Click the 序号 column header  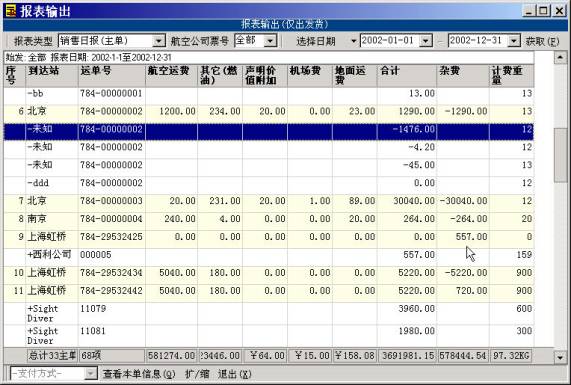pyautogui.click(x=15, y=76)
